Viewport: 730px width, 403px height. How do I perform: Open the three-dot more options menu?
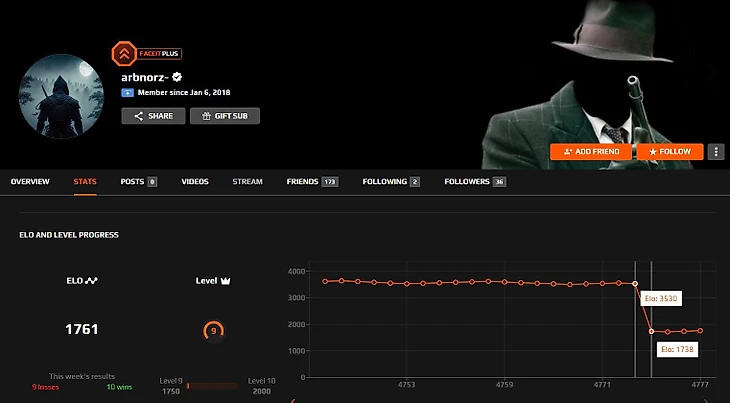716,152
